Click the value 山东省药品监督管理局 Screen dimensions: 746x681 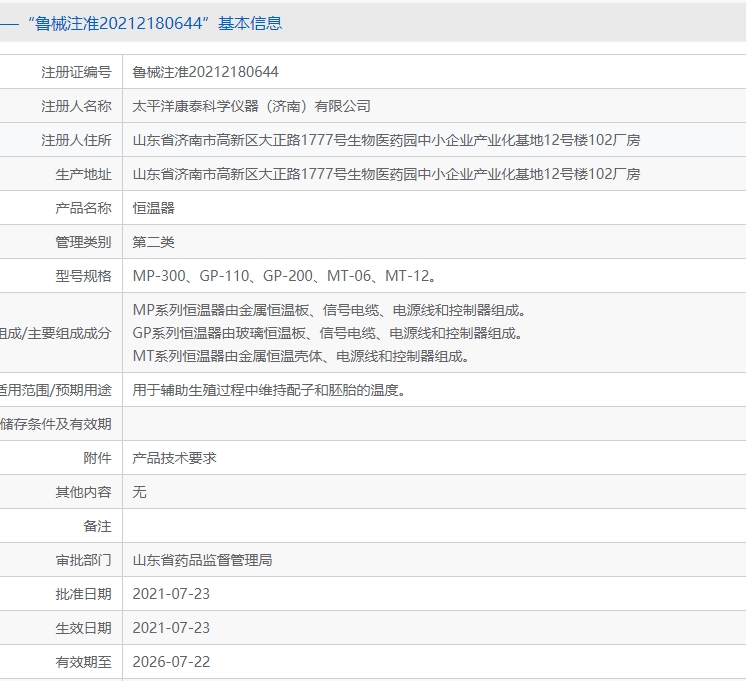202,560
